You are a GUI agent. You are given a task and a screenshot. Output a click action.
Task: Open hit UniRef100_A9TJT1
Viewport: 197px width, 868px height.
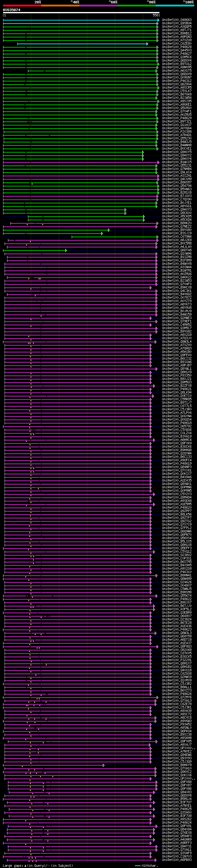point(177,30)
